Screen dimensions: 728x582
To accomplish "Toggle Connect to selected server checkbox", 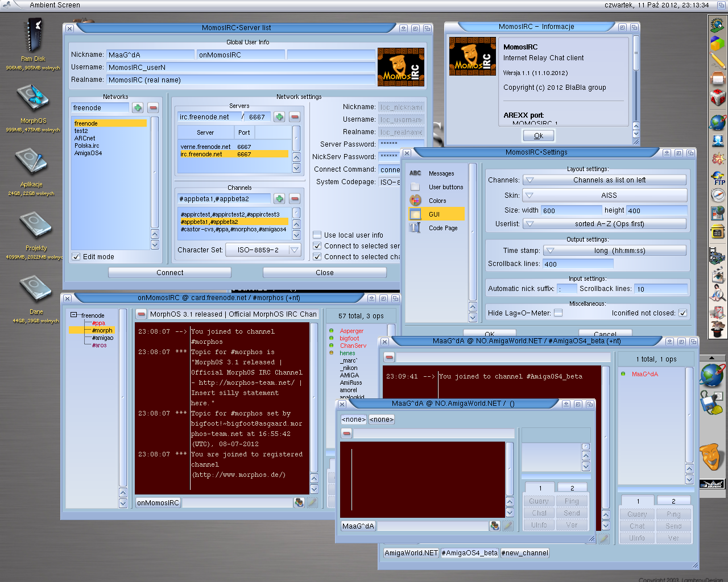I will 317,246.
